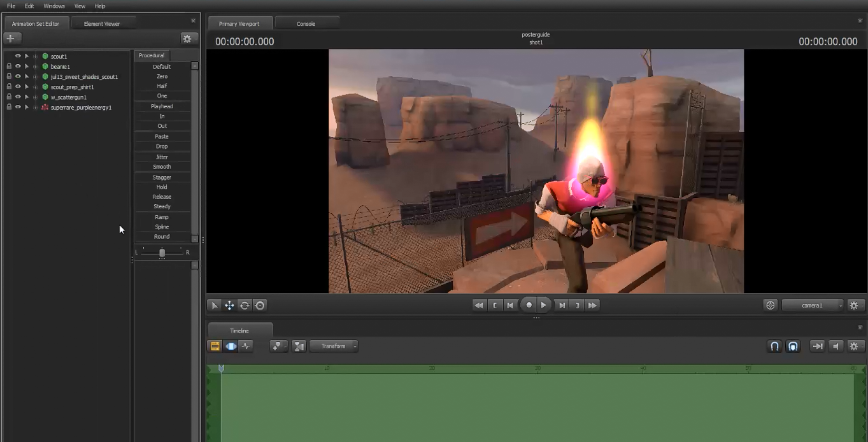Click the timeline arrow-to-bar button
The image size is (868, 442).
click(818, 346)
